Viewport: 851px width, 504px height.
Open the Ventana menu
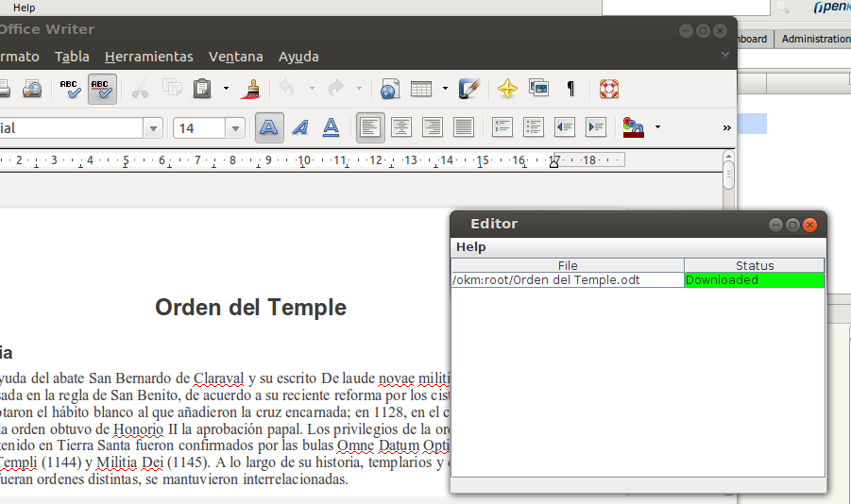[x=235, y=57]
